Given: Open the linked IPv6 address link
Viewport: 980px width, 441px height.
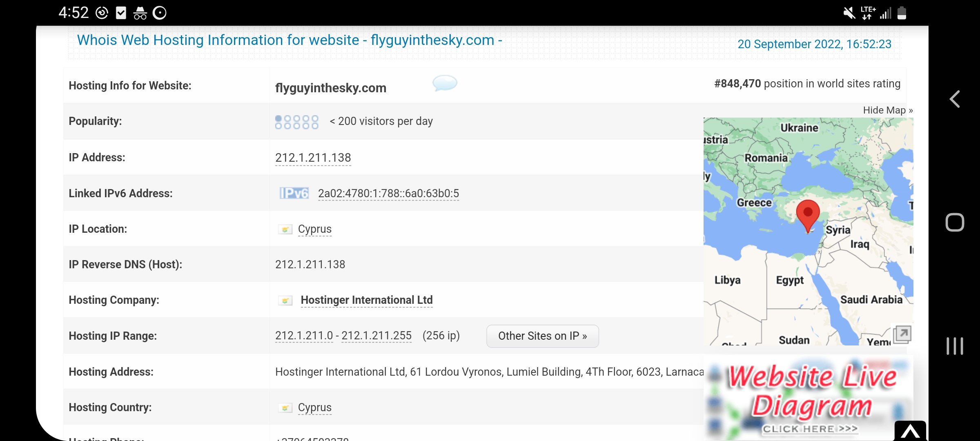Looking at the screenshot, I should pos(388,193).
